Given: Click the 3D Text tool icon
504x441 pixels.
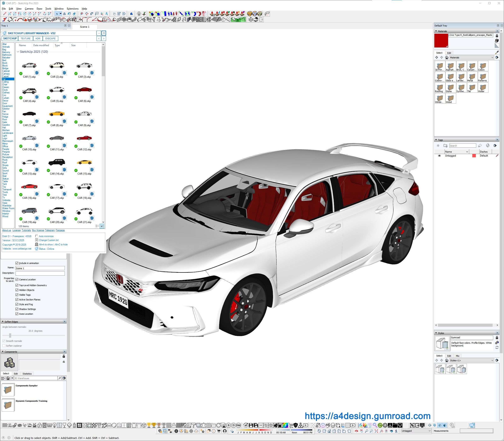Looking at the screenshot, I should 107,14.
